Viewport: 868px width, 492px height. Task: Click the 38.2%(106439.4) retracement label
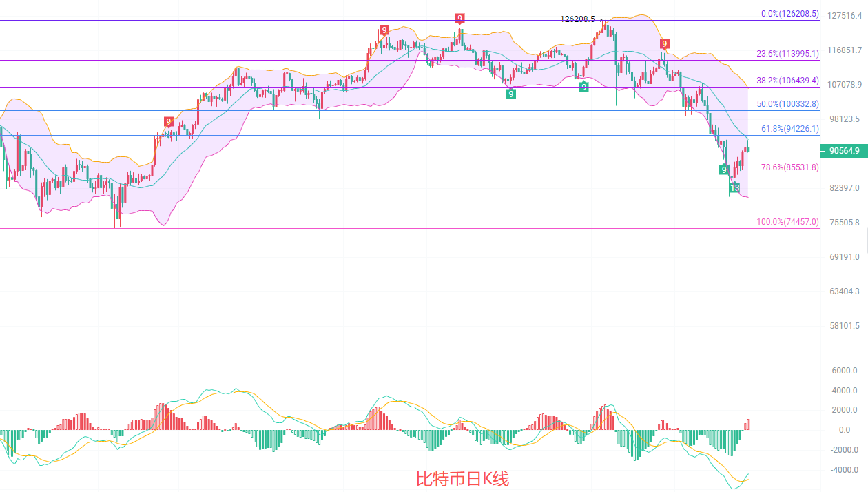point(787,80)
